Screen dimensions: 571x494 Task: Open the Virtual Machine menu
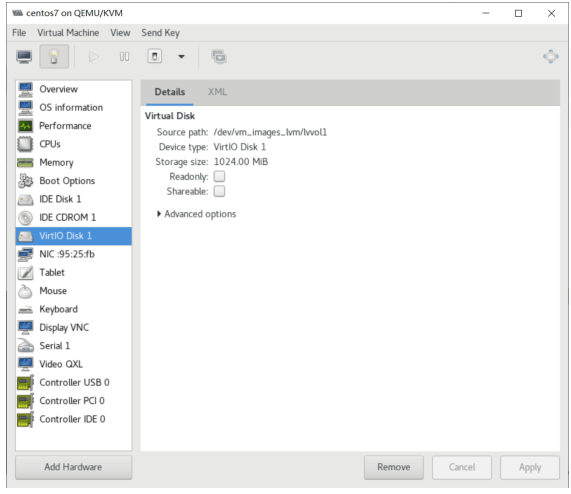pos(68,33)
